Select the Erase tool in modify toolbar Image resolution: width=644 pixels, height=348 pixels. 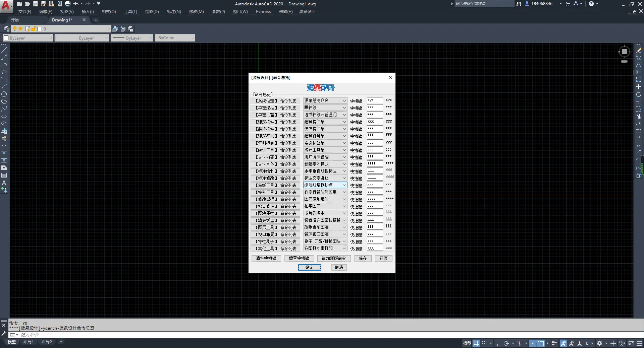point(639,50)
